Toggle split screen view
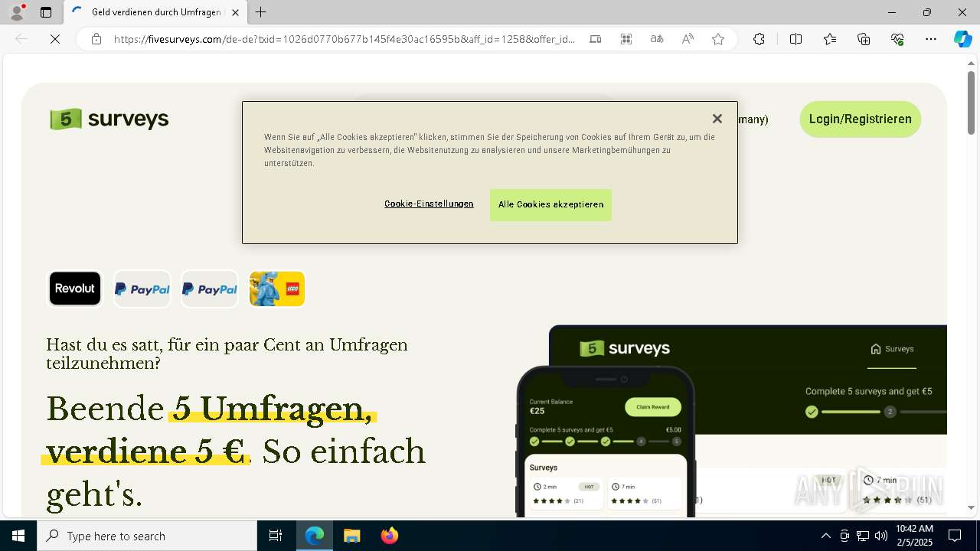Viewport: 980px width, 551px height. click(795, 39)
